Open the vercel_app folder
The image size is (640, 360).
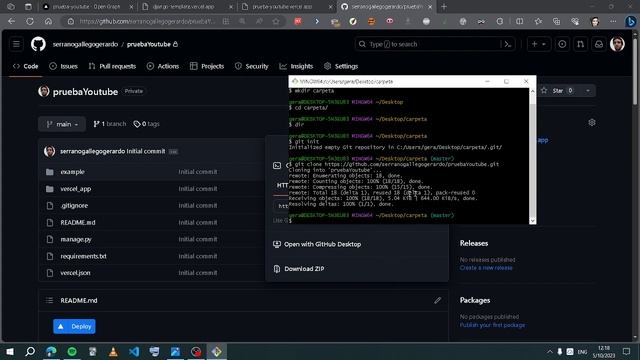coord(76,189)
